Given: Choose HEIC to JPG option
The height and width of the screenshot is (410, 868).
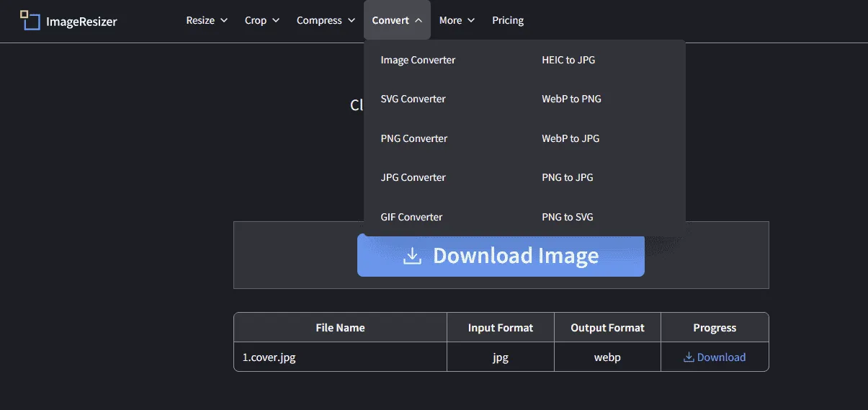Looking at the screenshot, I should tap(568, 60).
